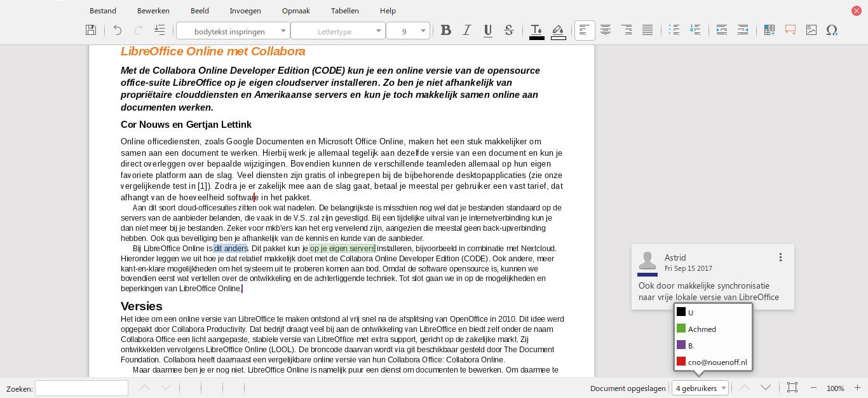Undo the last change
The height and width of the screenshot is (398, 868).
click(117, 29)
